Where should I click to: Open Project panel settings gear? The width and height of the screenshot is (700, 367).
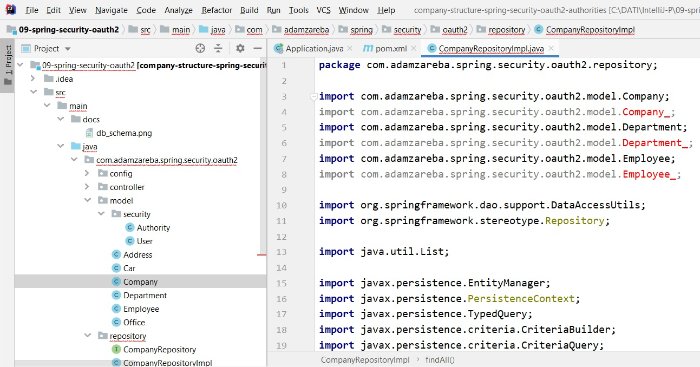click(240, 48)
